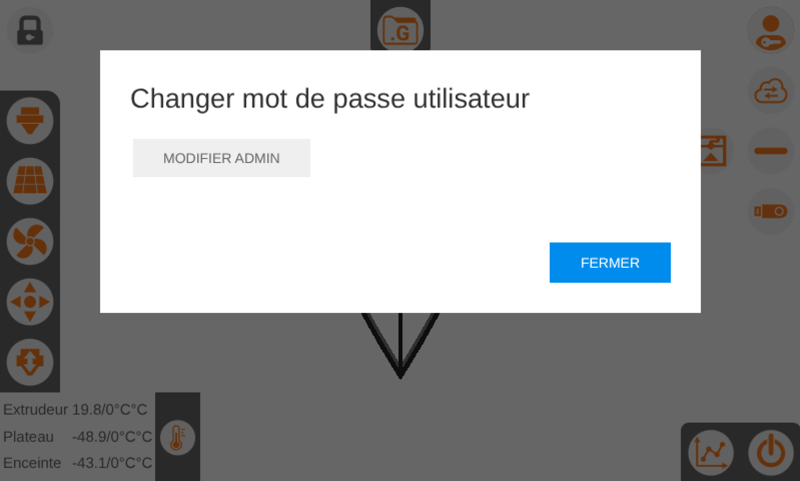Open the statistics graph chart icon
This screenshot has width=800, height=481.
[x=711, y=452]
